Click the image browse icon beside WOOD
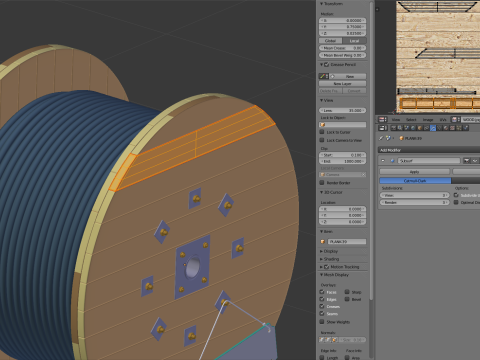This screenshot has width=480, height=360. (456, 119)
